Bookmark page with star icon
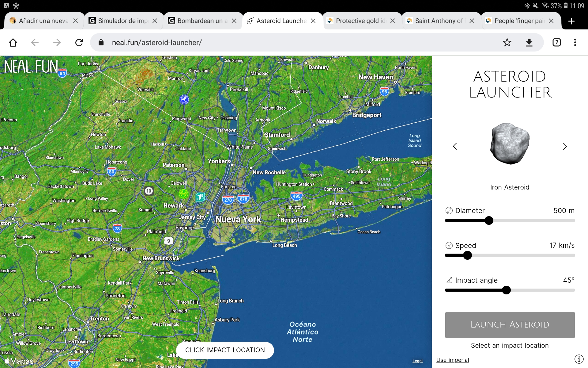The width and height of the screenshot is (588, 368). [x=507, y=42]
